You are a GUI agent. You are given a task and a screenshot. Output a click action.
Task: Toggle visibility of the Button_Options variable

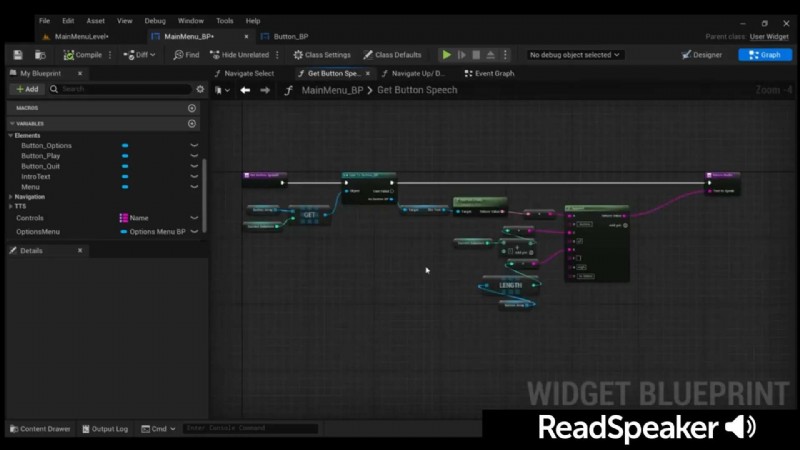click(x=194, y=146)
